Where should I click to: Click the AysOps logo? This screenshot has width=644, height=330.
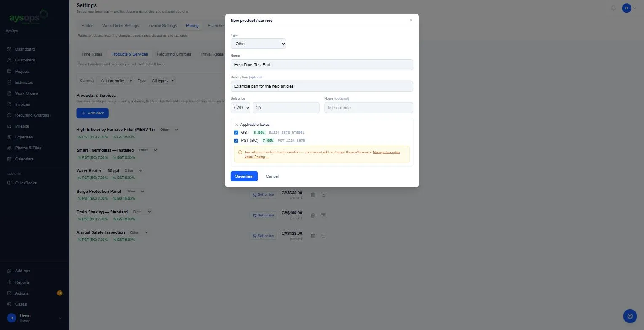point(28,18)
